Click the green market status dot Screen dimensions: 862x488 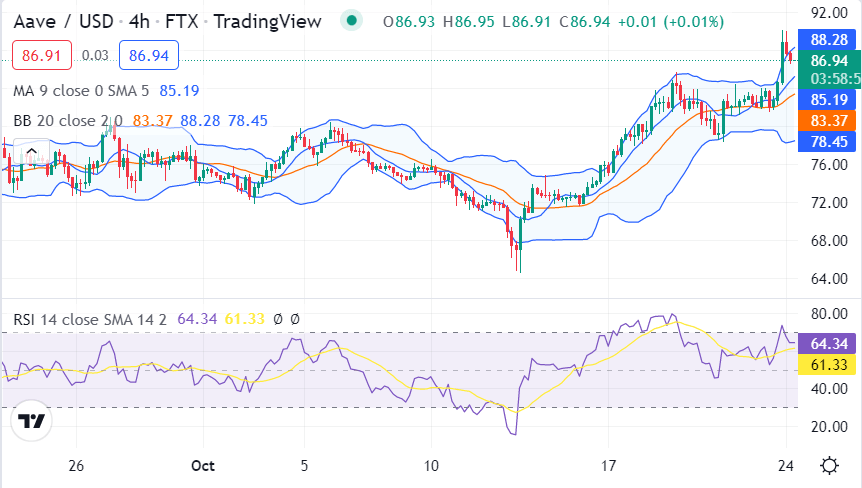click(x=351, y=21)
